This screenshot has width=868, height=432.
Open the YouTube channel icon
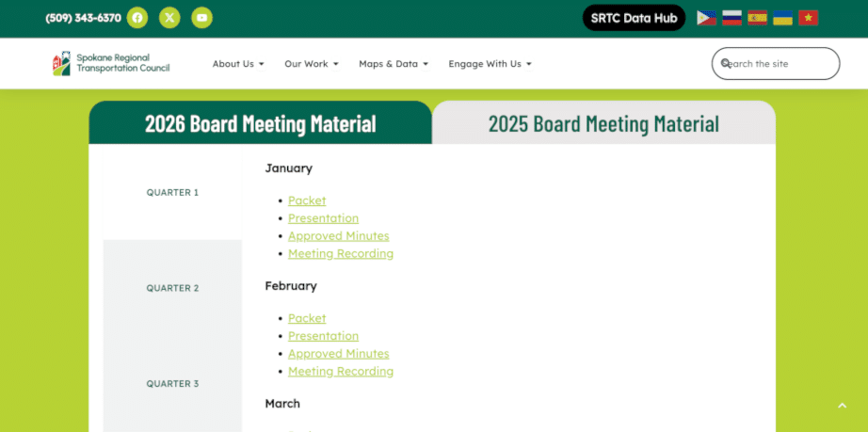201,18
